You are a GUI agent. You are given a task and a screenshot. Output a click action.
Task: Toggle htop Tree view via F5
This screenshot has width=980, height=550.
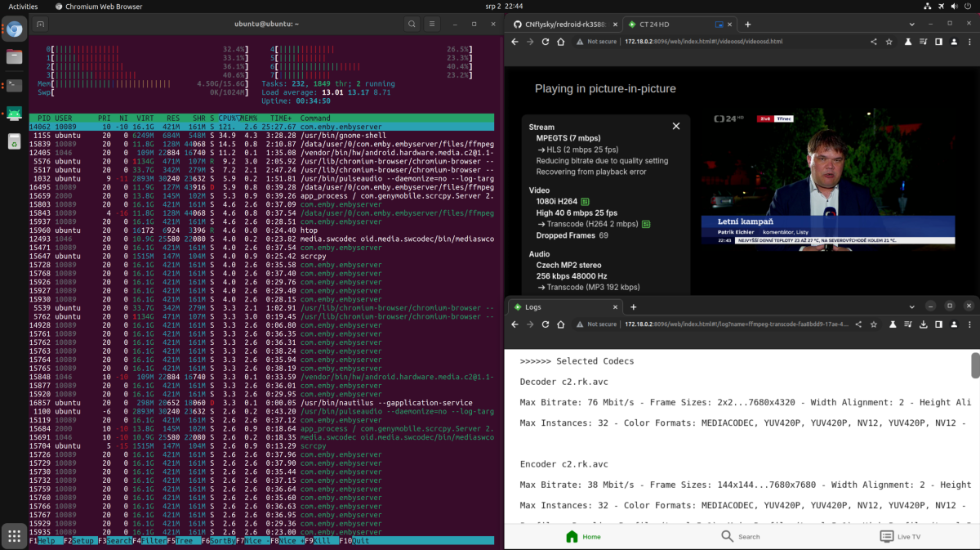tap(184, 541)
